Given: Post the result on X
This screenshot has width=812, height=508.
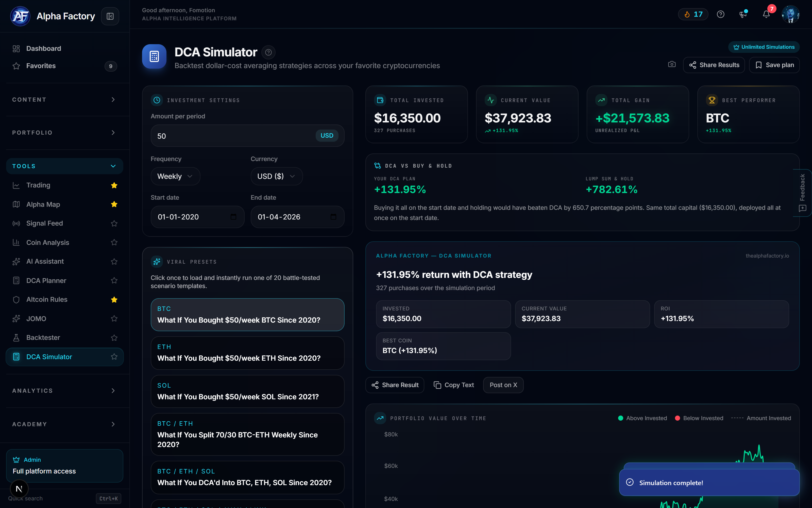Looking at the screenshot, I should (x=503, y=385).
